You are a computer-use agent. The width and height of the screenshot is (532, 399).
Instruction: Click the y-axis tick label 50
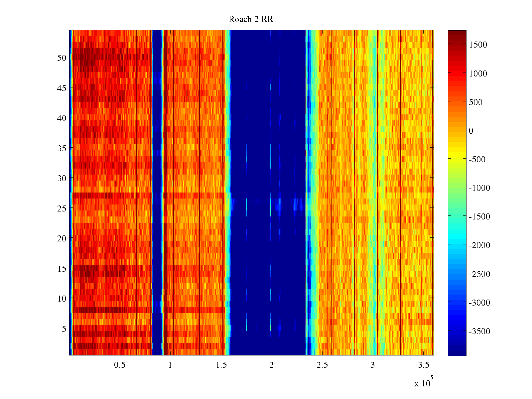coord(62,58)
